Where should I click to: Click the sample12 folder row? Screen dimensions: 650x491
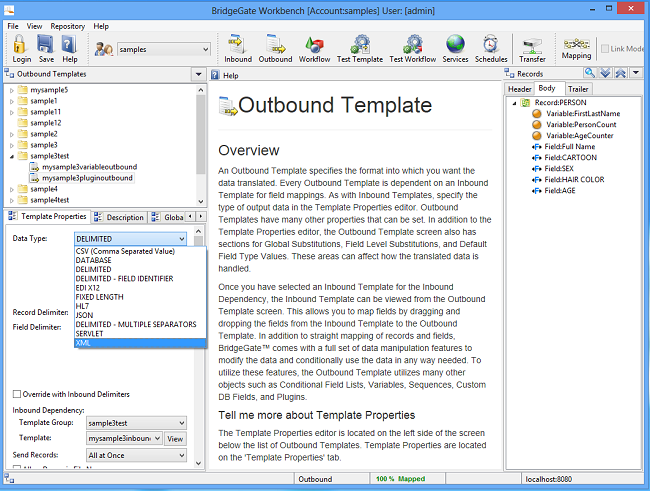40,123
